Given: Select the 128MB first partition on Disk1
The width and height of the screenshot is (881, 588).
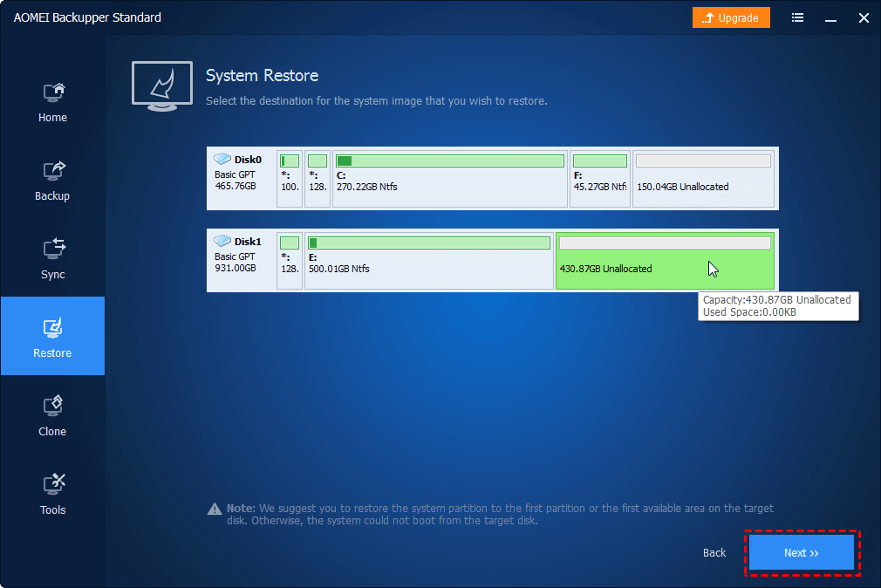Looking at the screenshot, I should [x=290, y=261].
